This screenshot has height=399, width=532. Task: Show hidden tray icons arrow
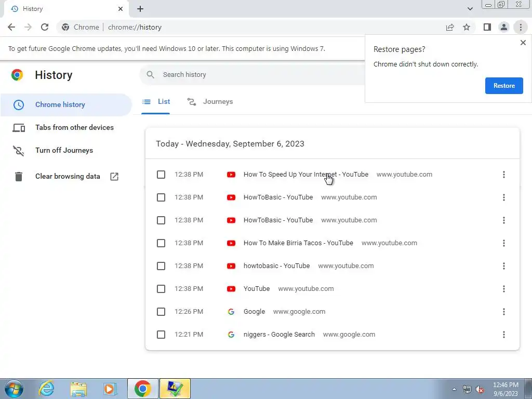(x=454, y=389)
